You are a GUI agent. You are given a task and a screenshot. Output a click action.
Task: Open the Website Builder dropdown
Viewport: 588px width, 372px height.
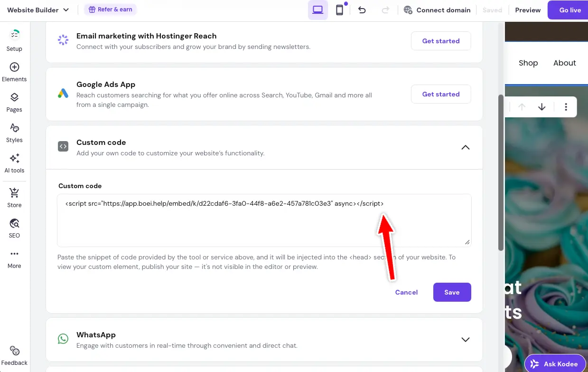pyautogui.click(x=38, y=10)
